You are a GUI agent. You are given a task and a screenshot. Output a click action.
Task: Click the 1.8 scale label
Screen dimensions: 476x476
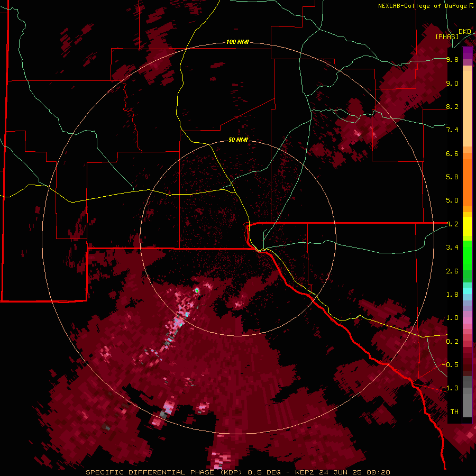[x=452, y=295]
